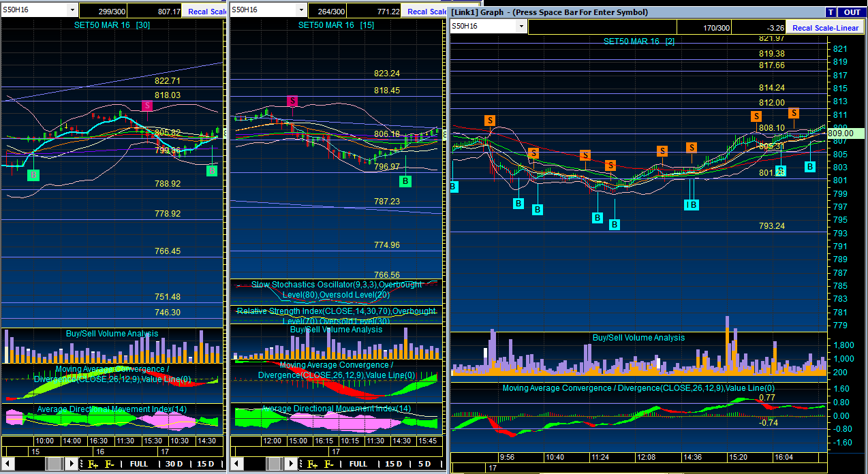Click the cyan B marker at Link1 graph's left edge
This screenshot has width=868, height=474.
pyautogui.click(x=454, y=186)
